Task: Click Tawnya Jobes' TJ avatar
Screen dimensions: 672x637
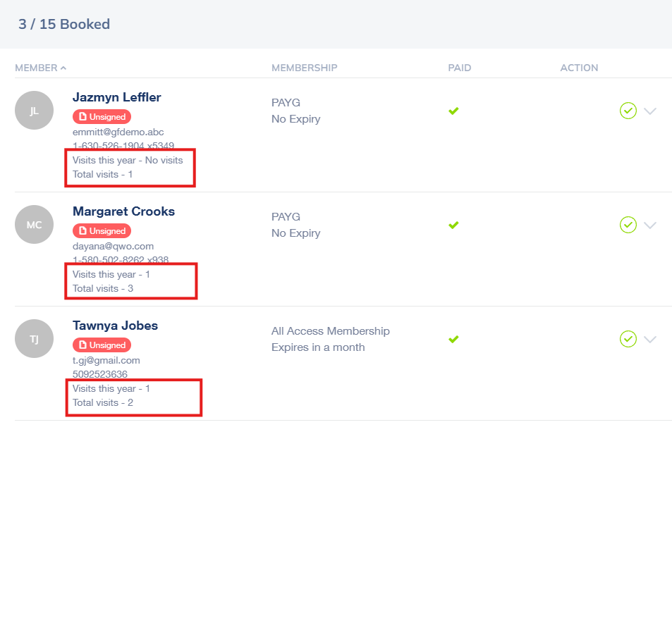Action: pos(35,339)
